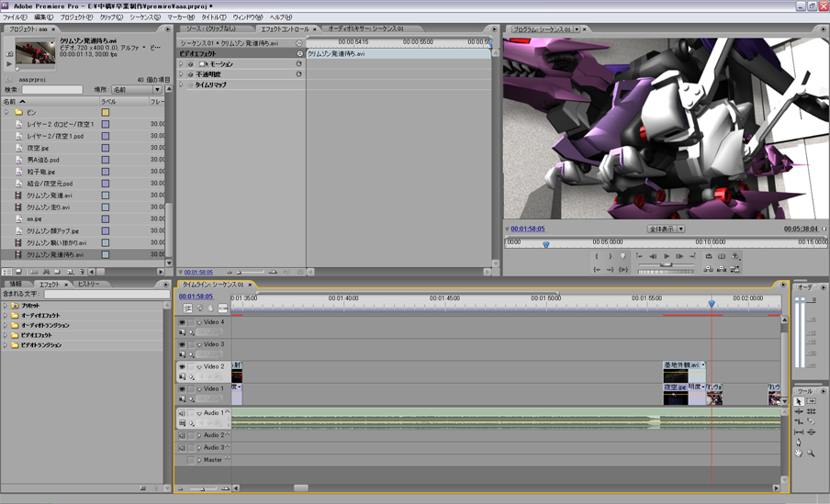Select the Zoom magnifier tool
This screenshot has width=830, height=504.
pyautogui.click(x=811, y=454)
